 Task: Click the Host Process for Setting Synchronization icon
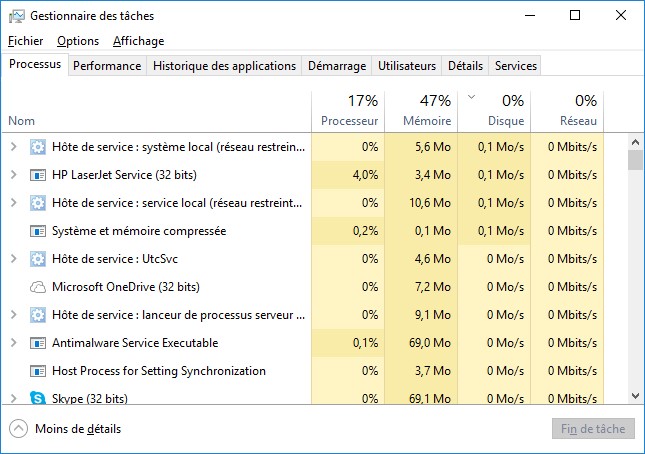pyautogui.click(x=38, y=371)
